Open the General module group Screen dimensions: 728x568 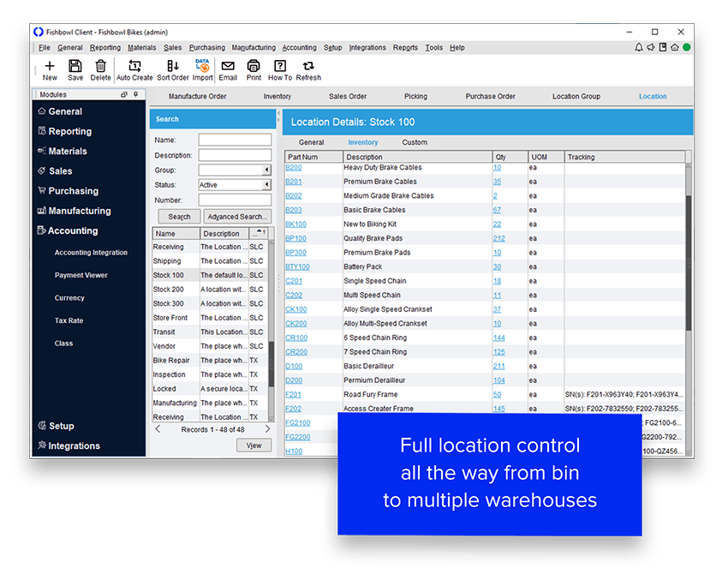click(60, 111)
